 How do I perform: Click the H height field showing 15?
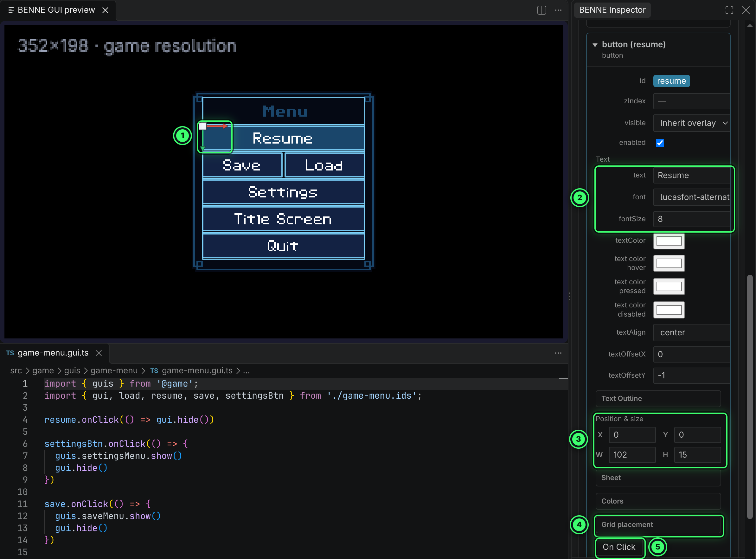click(697, 455)
